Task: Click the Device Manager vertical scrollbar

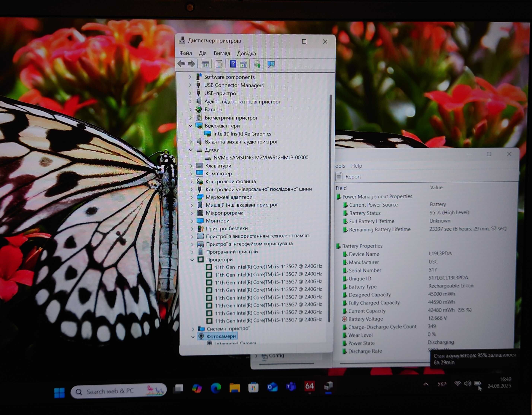Action: tap(330, 208)
